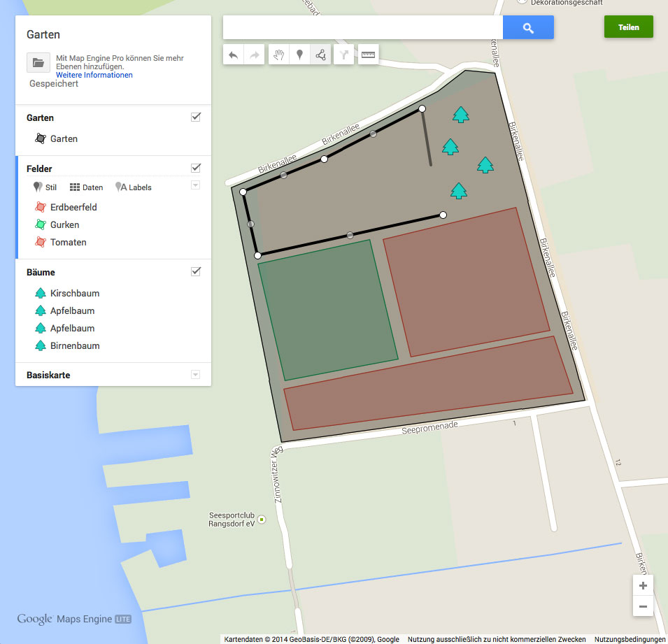Viewport: 668px width, 644px height.
Task: Open the Weitere Informationen link
Action: pyautogui.click(x=94, y=75)
